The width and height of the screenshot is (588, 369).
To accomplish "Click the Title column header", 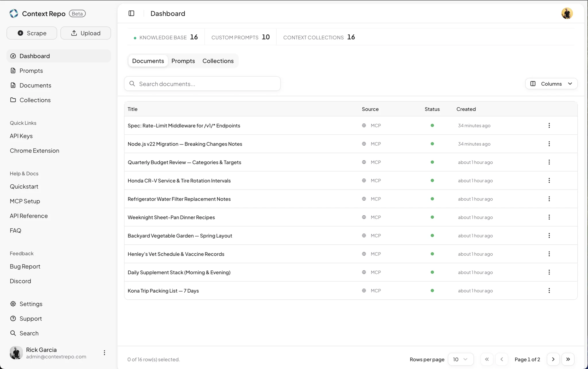I will [133, 109].
